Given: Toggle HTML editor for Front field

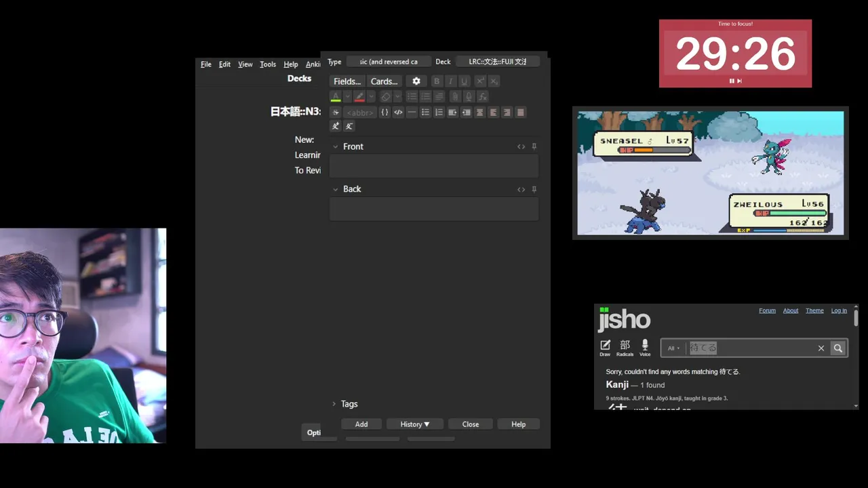Looking at the screenshot, I should (x=521, y=146).
